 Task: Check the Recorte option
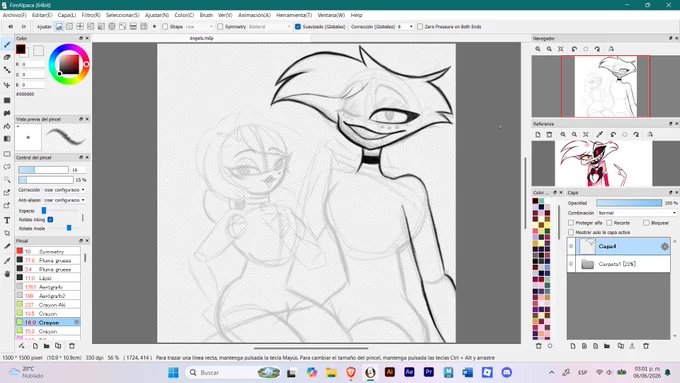(609, 223)
